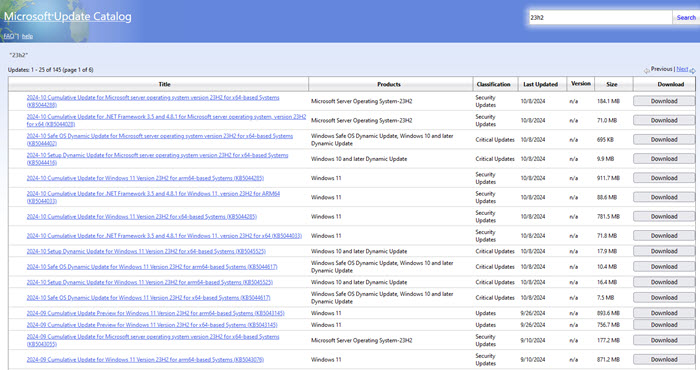Download the 7.5 MB Safe OS x64 update
The height and width of the screenshot is (370, 700).
664,297
